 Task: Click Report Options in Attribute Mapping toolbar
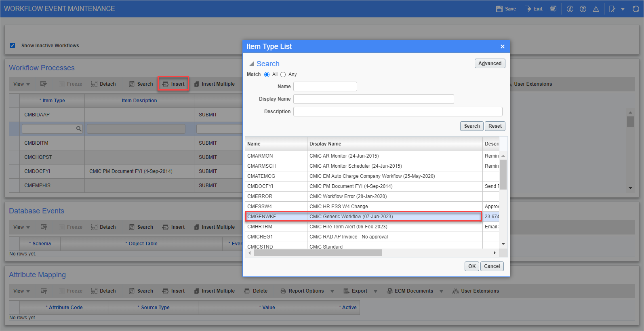click(x=302, y=291)
